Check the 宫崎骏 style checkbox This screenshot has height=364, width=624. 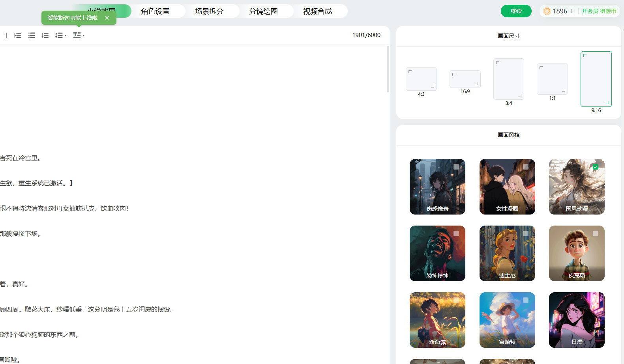526,300
